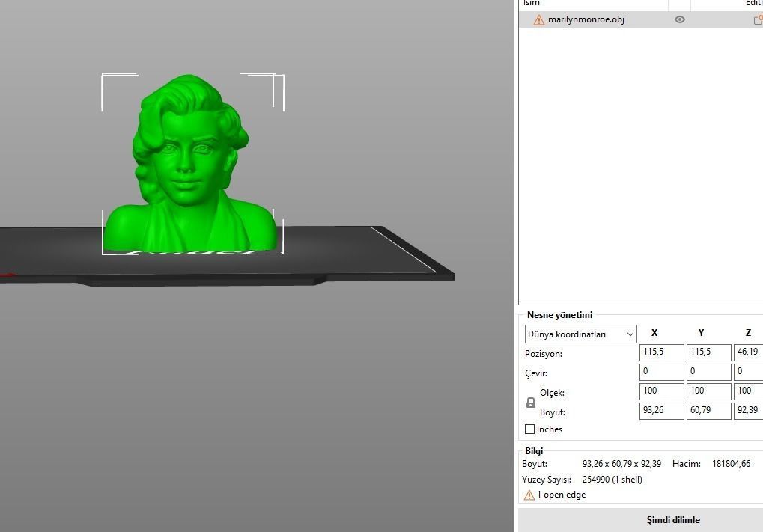Click the '1 open edge' warning text
The width and height of the screenshot is (763, 532).
(x=561, y=495)
